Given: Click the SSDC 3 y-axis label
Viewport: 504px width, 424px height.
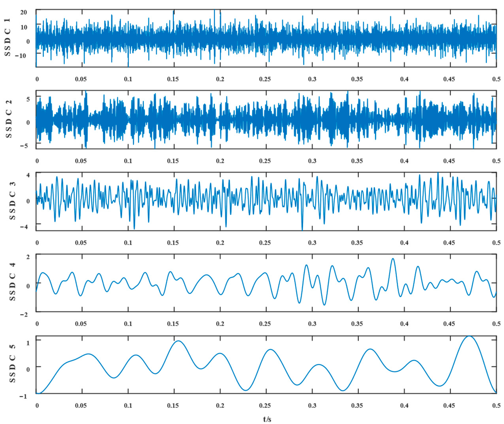Looking at the screenshot, I should tap(12, 201).
